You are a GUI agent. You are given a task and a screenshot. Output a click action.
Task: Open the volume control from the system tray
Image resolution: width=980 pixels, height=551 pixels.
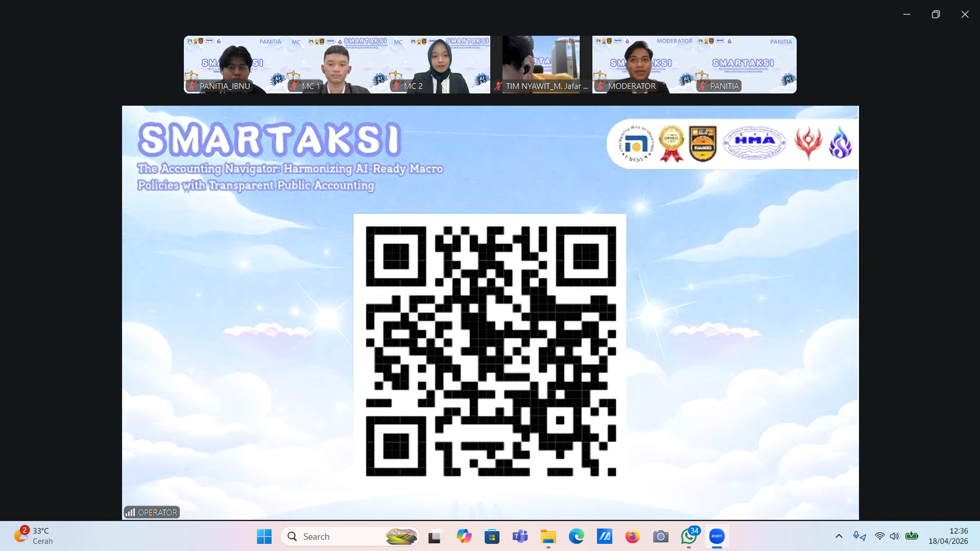coord(895,536)
